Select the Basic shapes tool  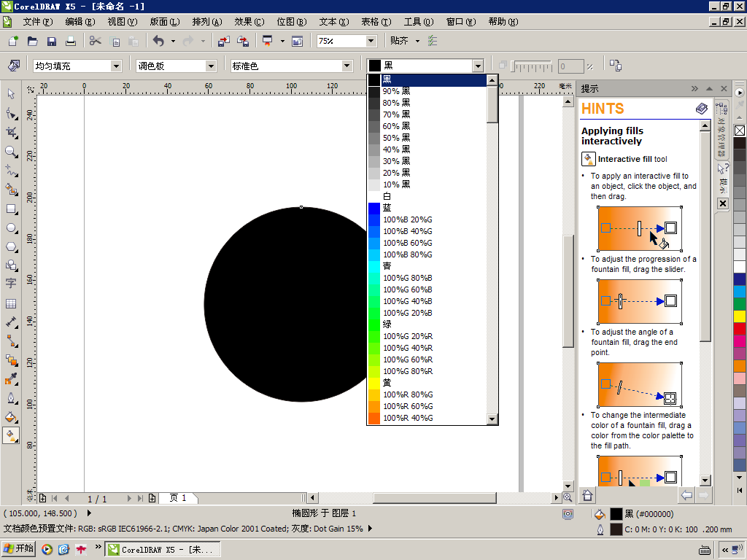pos(11,265)
